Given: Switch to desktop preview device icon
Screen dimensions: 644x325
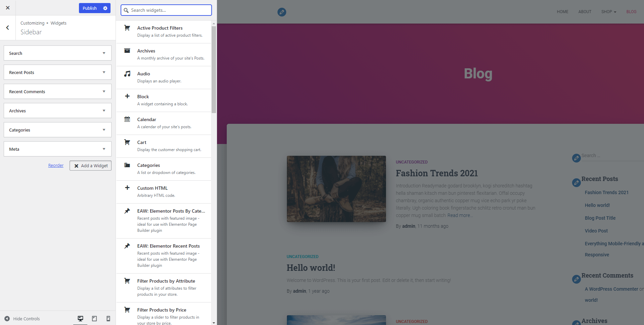Looking at the screenshot, I should point(80,319).
